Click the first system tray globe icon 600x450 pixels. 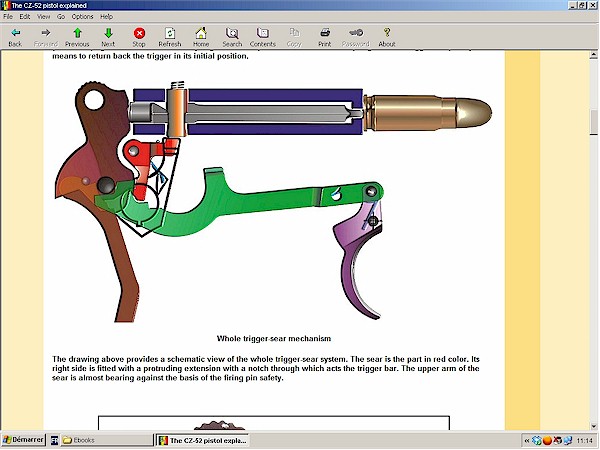pyautogui.click(x=536, y=441)
